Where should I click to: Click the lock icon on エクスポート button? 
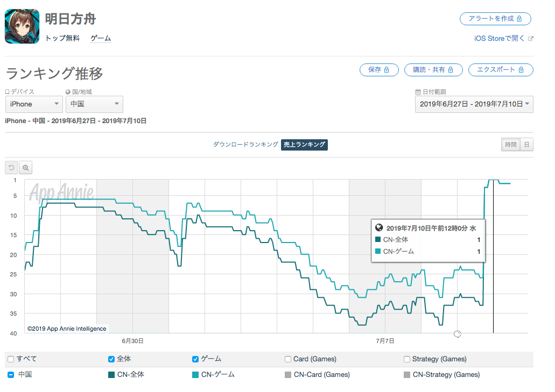coord(521,70)
